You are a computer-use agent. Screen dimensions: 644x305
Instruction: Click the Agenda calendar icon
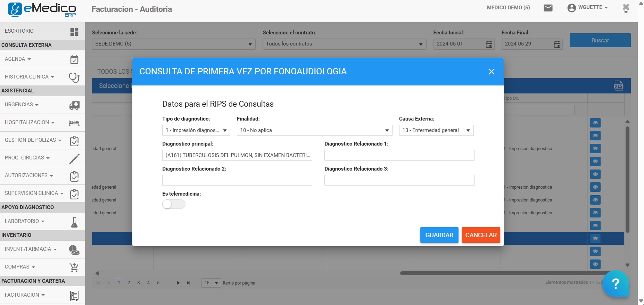point(74,60)
